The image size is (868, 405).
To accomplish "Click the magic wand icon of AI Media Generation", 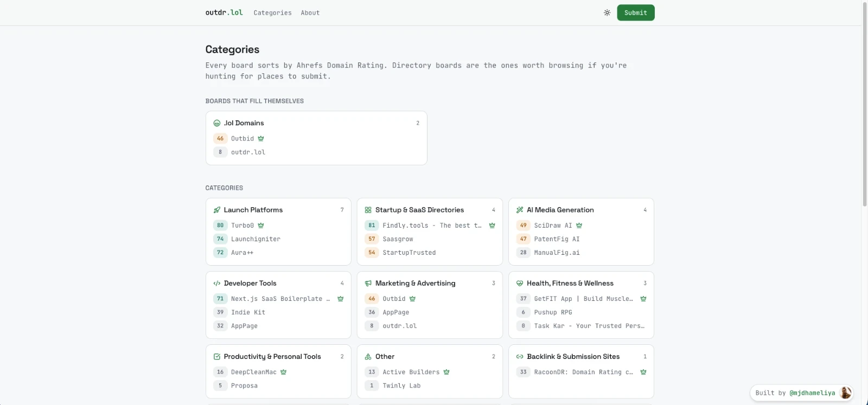I will 520,210.
